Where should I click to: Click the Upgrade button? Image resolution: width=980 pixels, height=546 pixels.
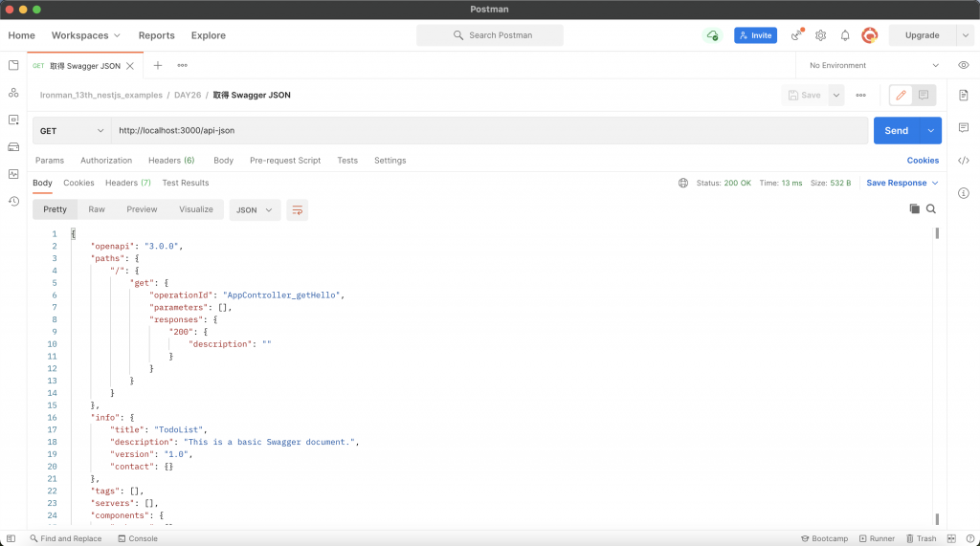(x=922, y=35)
